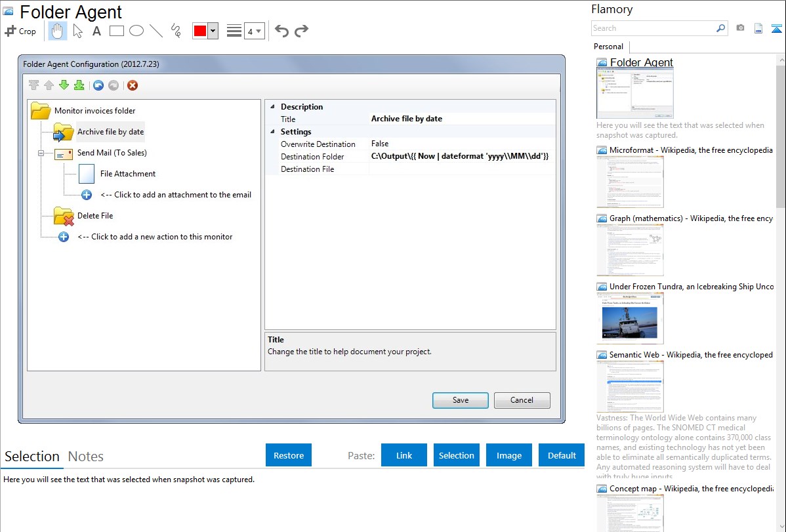
Task: Click the red annotation color swatch
Action: [200, 31]
